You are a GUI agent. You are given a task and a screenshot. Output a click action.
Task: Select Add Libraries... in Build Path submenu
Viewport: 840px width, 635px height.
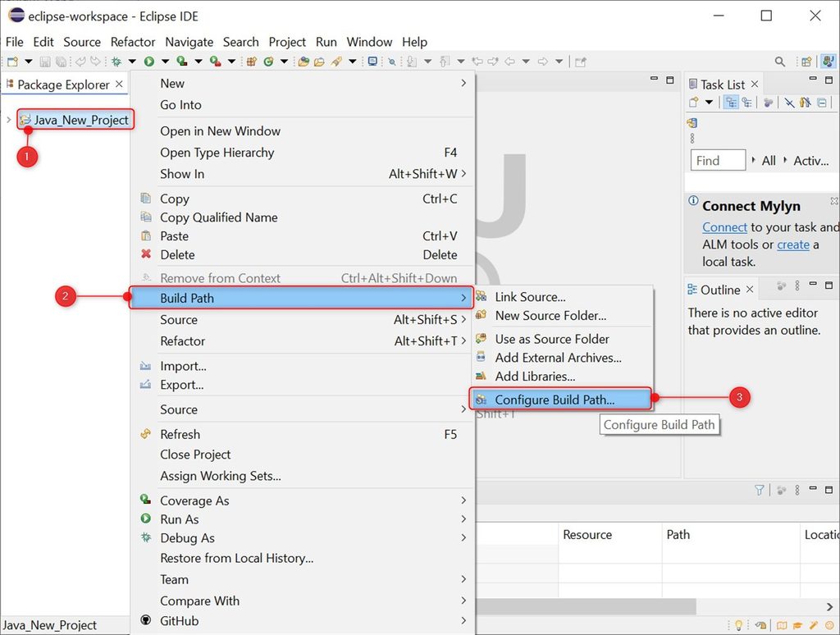coord(562,377)
